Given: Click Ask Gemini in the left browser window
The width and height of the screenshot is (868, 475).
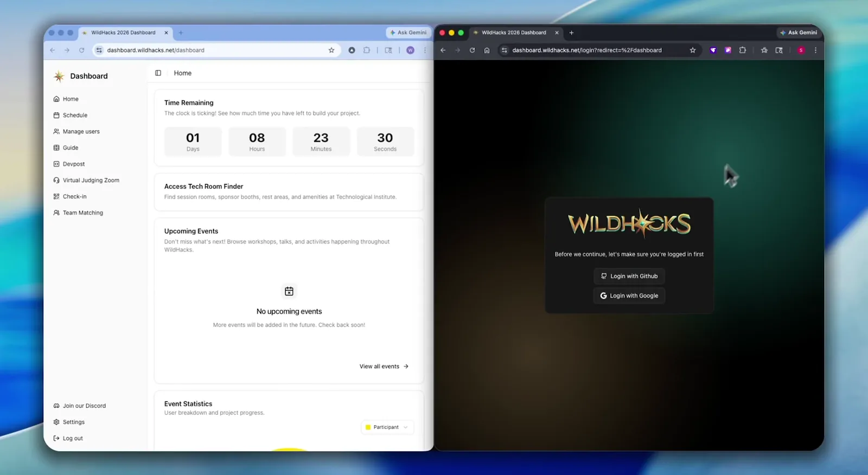Looking at the screenshot, I should [408, 33].
